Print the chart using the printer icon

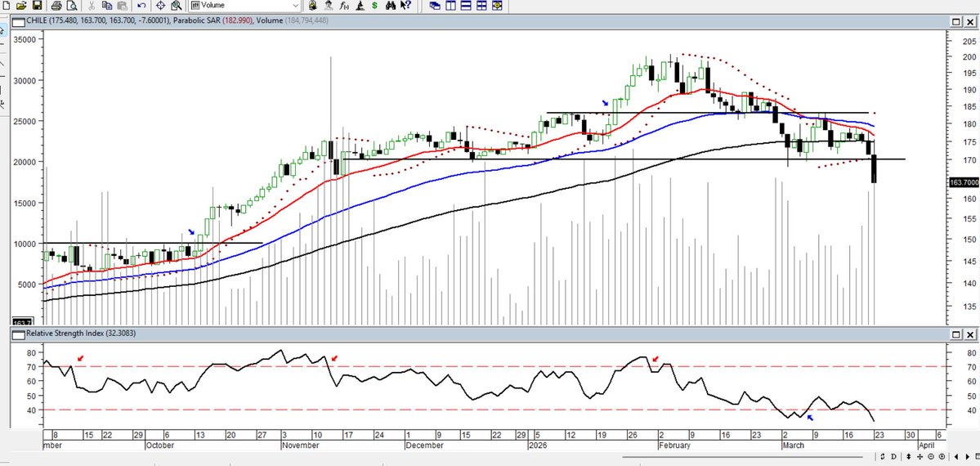click(x=56, y=6)
